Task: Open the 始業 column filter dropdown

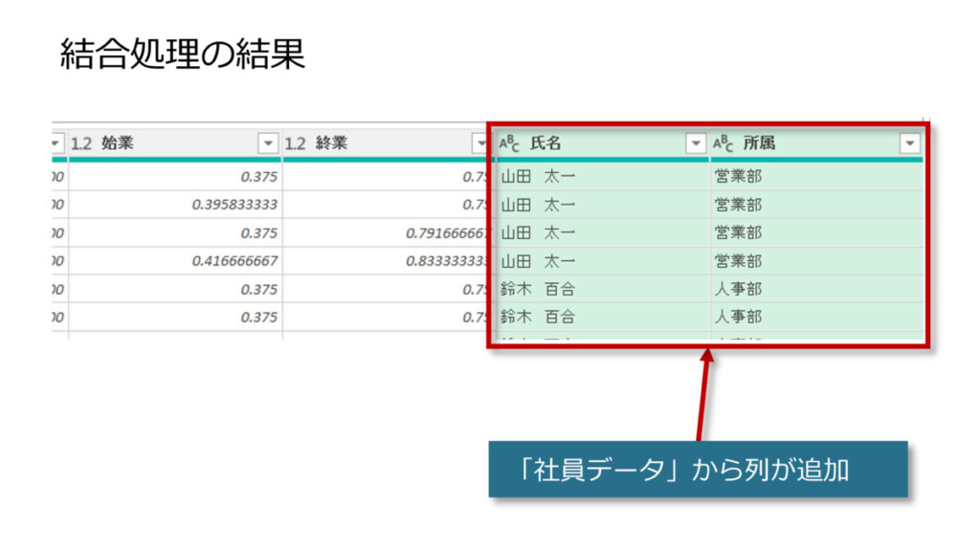Action: pos(268,143)
